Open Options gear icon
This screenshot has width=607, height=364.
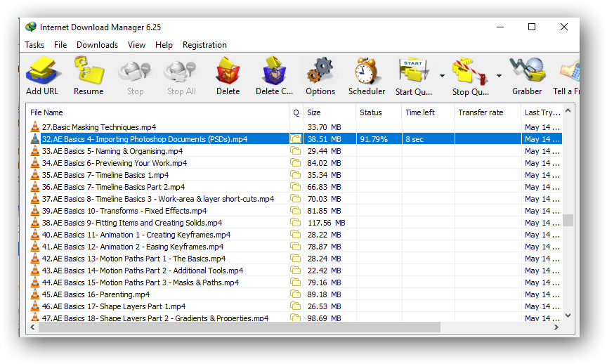coord(320,70)
